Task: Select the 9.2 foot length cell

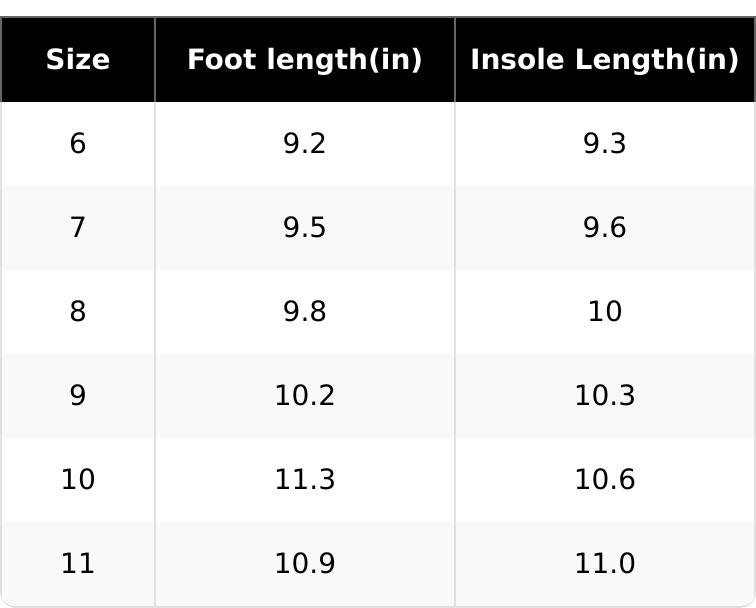Action: pyautogui.click(x=305, y=144)
